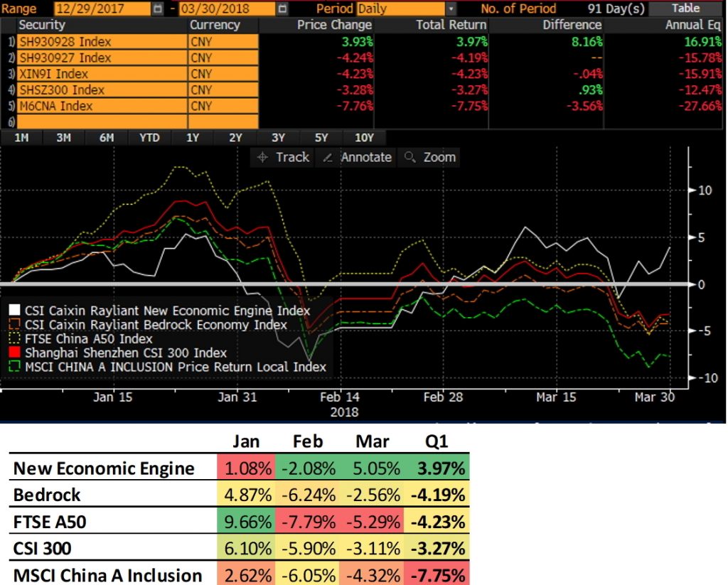Click the CNY currency field for M6CNA

click(223, 106)
